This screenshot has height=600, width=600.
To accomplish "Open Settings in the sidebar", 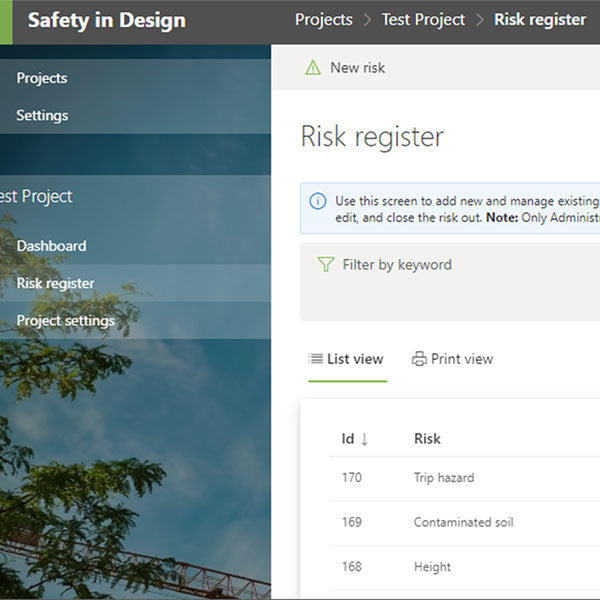I will [x=42, y=116].
